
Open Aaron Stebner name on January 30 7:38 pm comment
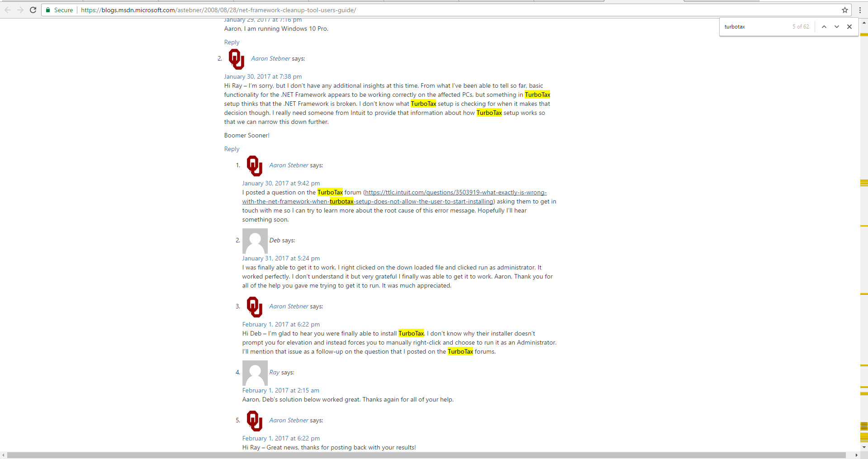(270, 58)
